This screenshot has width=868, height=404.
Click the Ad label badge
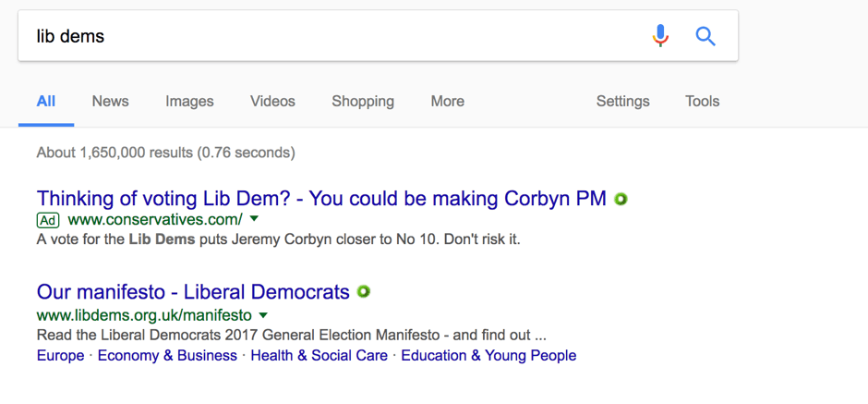48,221
